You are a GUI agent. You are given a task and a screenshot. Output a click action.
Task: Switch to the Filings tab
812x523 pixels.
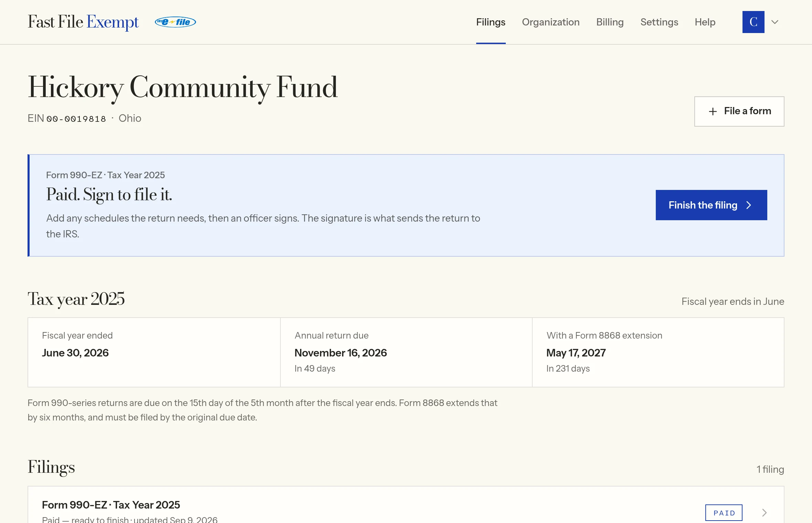coord(491,22)
